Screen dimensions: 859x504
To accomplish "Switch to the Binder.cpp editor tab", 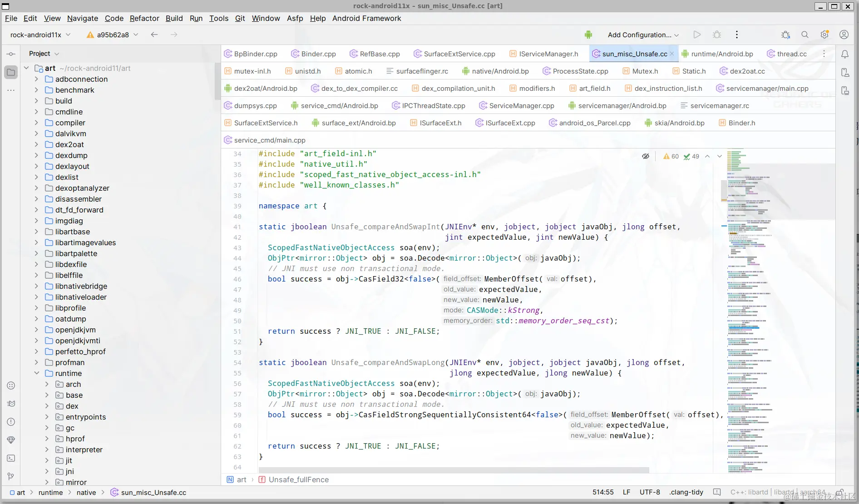I will coord(314,54).
